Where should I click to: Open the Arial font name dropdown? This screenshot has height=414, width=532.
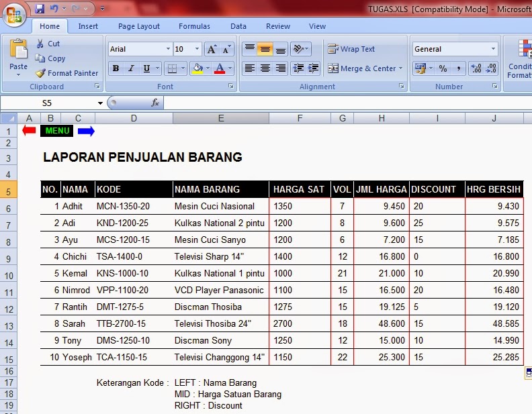click(168, 49)
